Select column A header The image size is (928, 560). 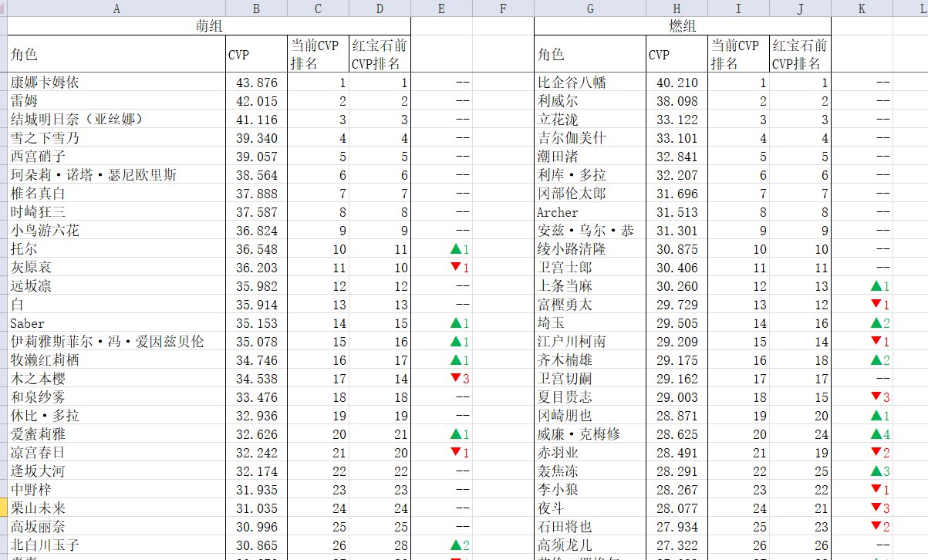[116, 8]
